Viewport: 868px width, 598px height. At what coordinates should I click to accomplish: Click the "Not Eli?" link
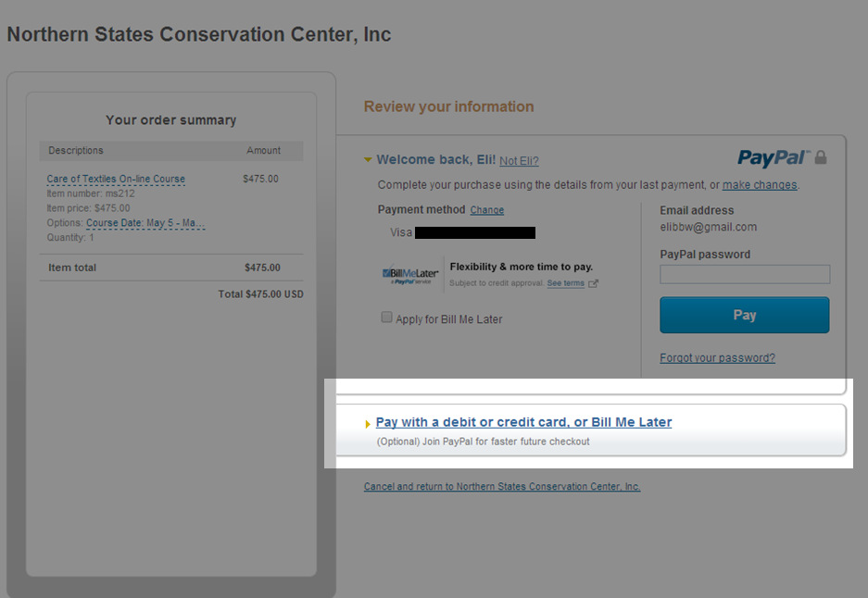519,161
